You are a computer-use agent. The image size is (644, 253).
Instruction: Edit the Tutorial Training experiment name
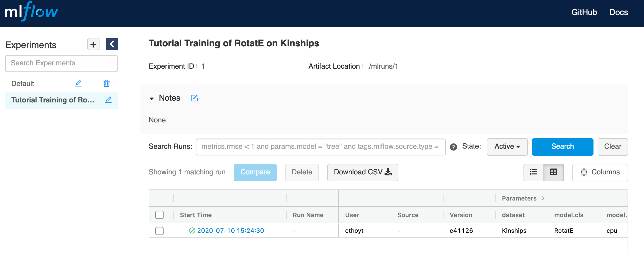(x=108, y=100)
